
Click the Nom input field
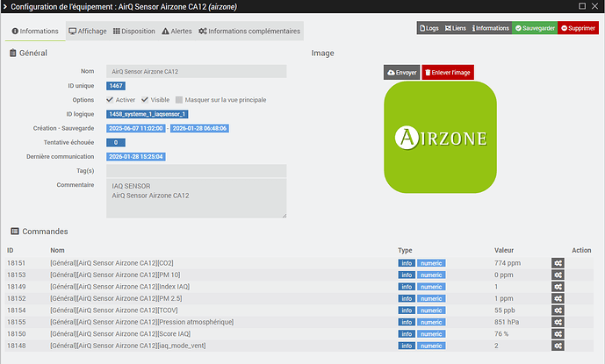coord(197,71)
